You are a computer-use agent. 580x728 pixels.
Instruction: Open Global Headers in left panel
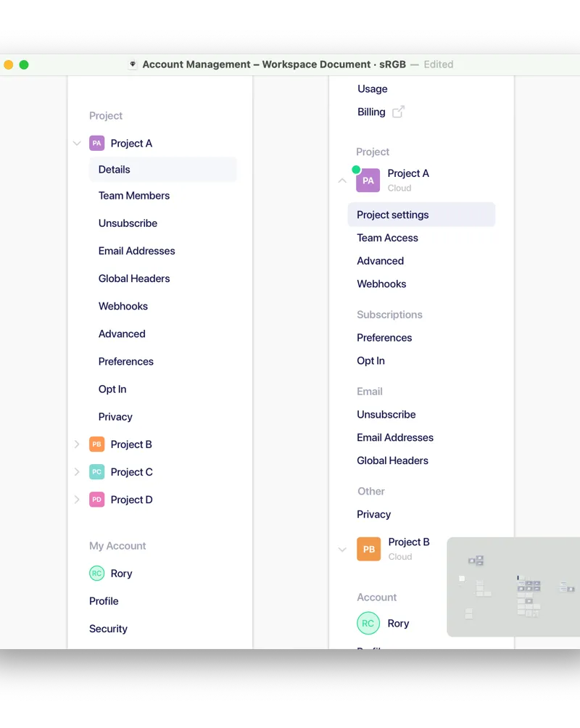click(x=133, y=278)
